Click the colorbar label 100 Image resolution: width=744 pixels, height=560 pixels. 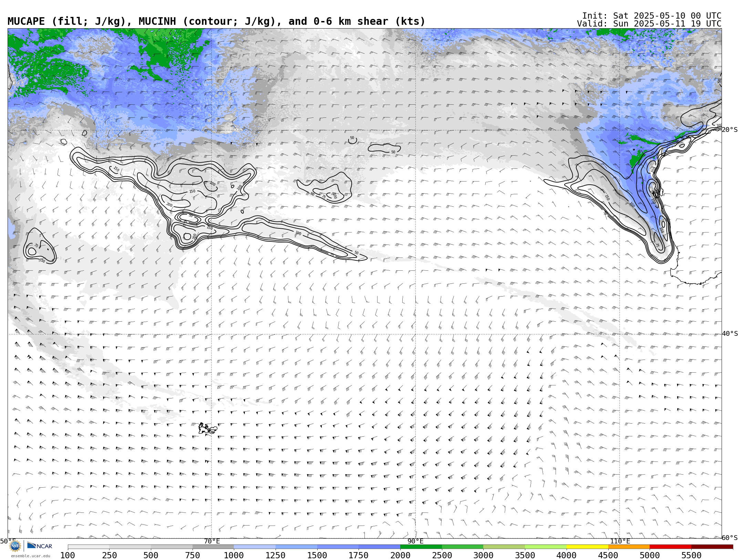[x=68, y=556]
